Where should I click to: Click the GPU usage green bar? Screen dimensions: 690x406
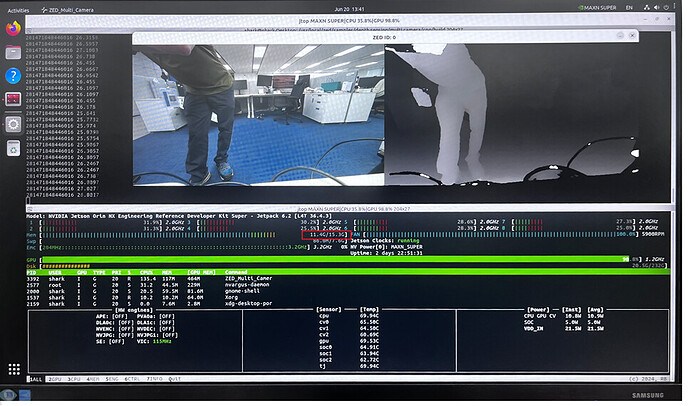[x=335, y=260]
